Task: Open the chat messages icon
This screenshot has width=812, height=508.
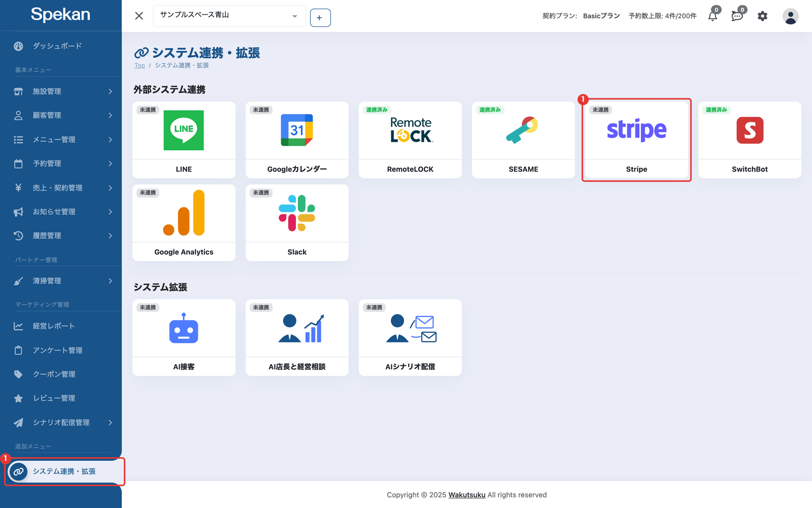Action: pos(737,16)
